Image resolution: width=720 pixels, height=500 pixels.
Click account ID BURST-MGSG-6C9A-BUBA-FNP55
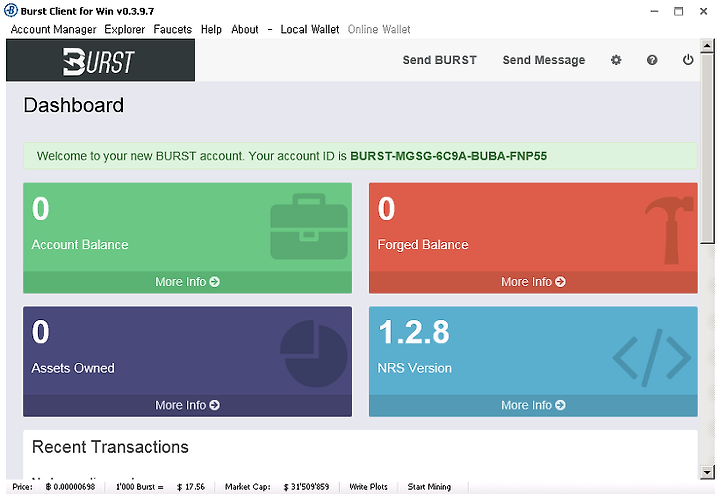[x=449, y=156]
